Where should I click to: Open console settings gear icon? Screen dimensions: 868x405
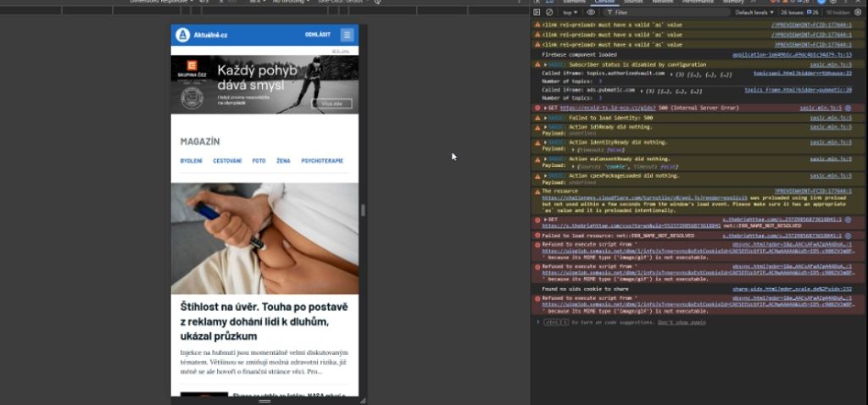click(x=858, y=13)
